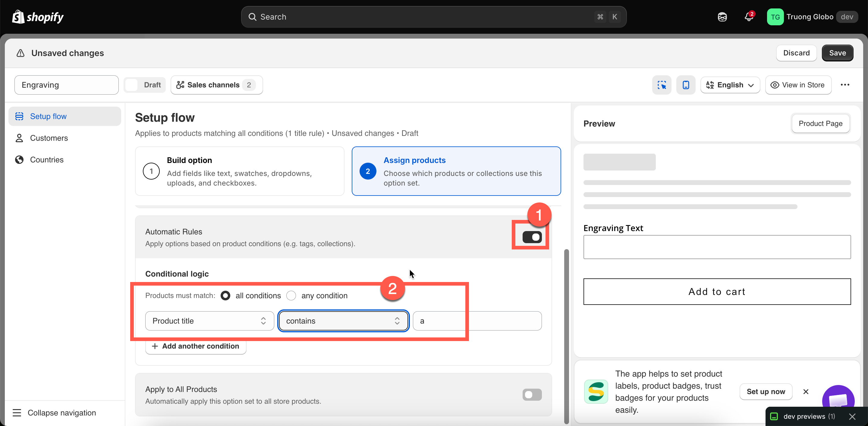Select the Assign products step
The width and height of the screenshot is (868, 426).
pyautogui.click(x=456, y=171)
